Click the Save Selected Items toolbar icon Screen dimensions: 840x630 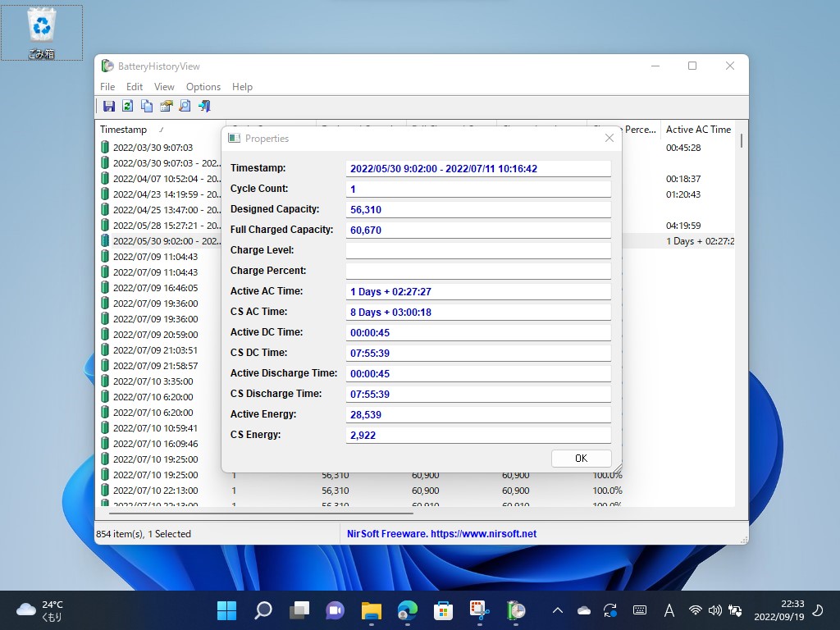[x=109, y=106]
